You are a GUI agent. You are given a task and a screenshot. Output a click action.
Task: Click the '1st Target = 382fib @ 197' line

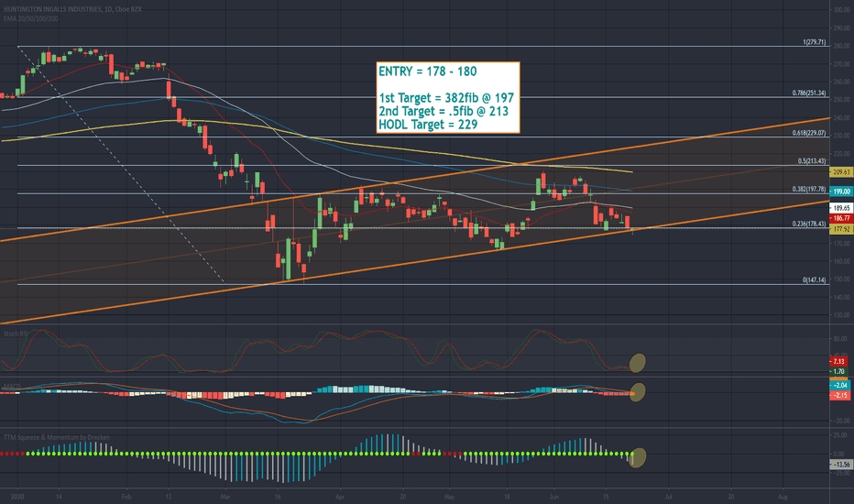point(446,98)
